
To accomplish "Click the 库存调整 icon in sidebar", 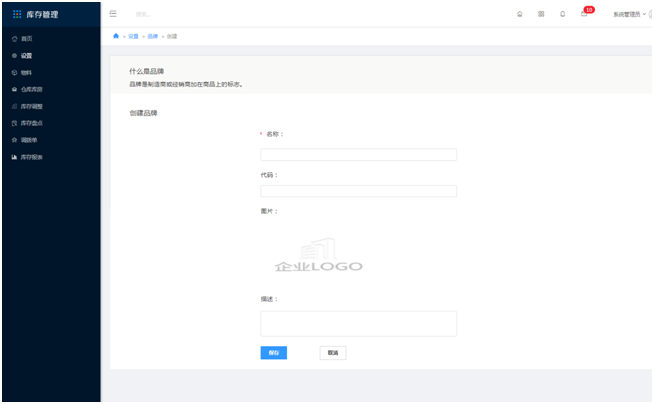I will coord(15,106).
